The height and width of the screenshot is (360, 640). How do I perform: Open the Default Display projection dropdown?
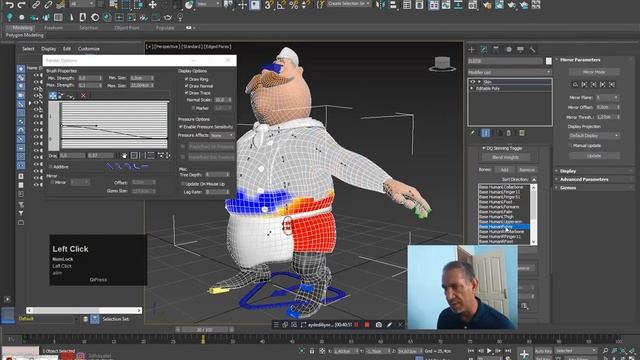click(x=594, y=136)
